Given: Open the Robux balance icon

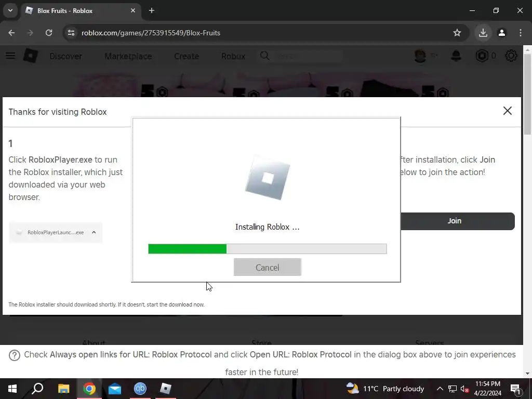Looking at the screenshot, I should point(482,56).
